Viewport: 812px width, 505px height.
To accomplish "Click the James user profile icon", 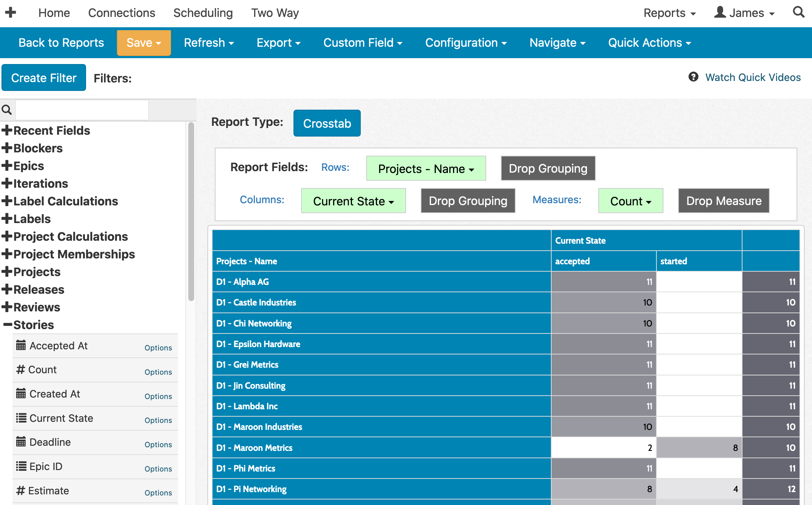I will (x=720, y=12).
